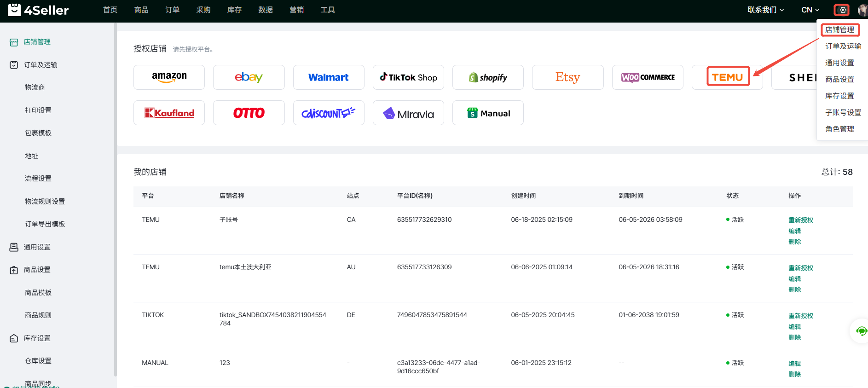Screen dimensions: 868x388
Task: Click 重新授权 for TIKTOK DE store
Action: pyautogui.click(x=801, y=316)
